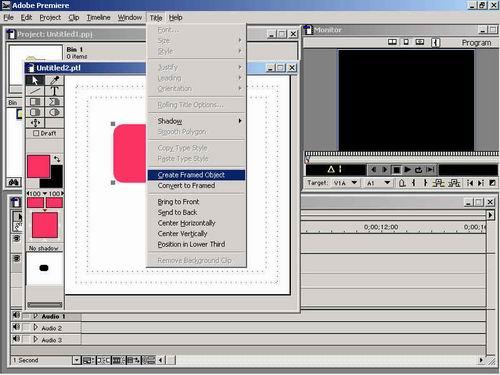This screenshot has height=375, width=500.
Task: Mute the Audio 3 speaker icon
Action: tap(16, 339)
